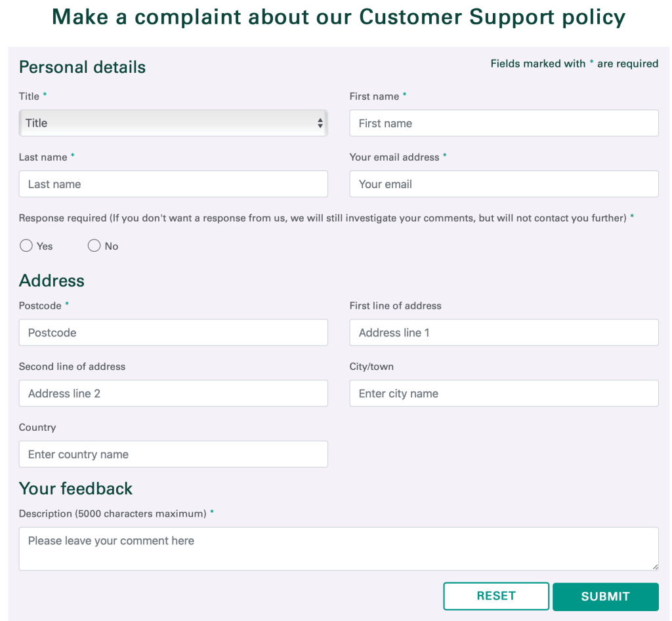Click the Title dropdown arrows
Screen dimensions: 672x621
(320, 123)
